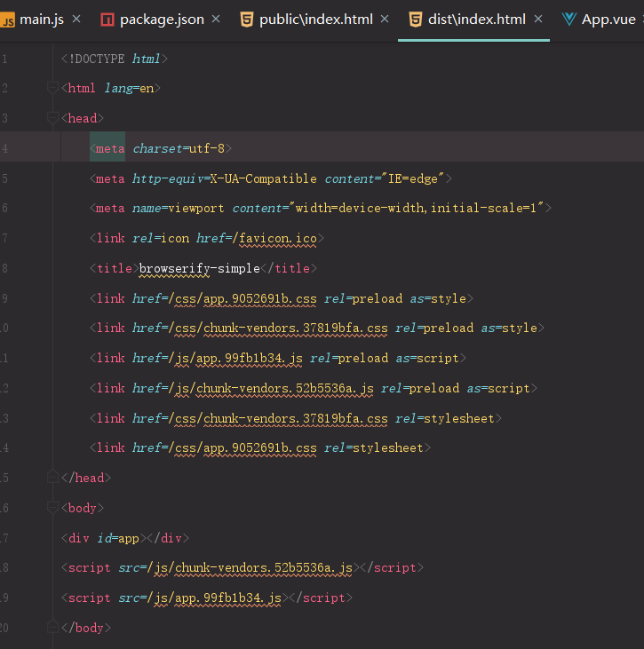Collapse the opening head tag fold marker
The width and height of the screenshot is (644, 649).
pyautogui.click(x=52, y=118)
